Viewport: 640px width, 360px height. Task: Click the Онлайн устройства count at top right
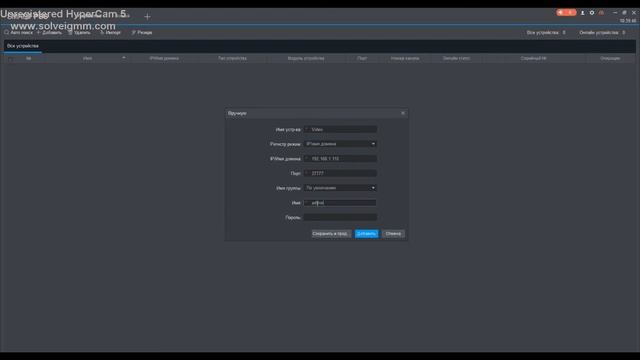tap(602, 32)
